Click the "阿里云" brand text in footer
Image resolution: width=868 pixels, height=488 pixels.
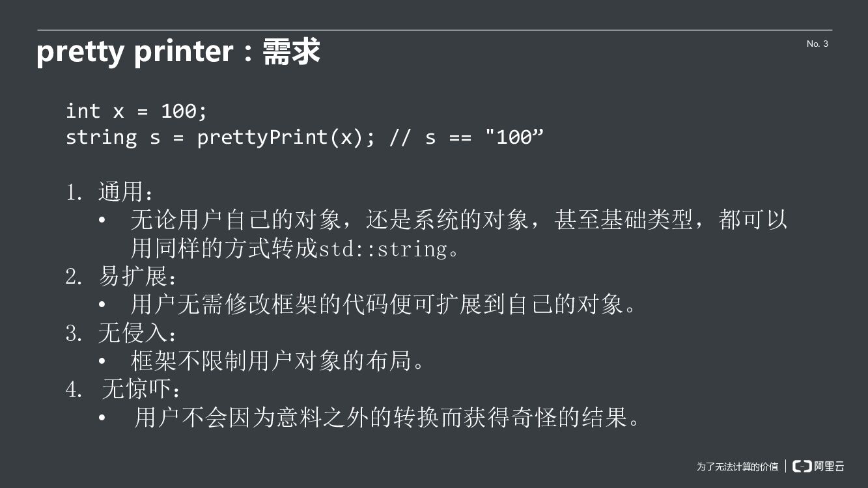pyautogui.click(x=830, y=466)
